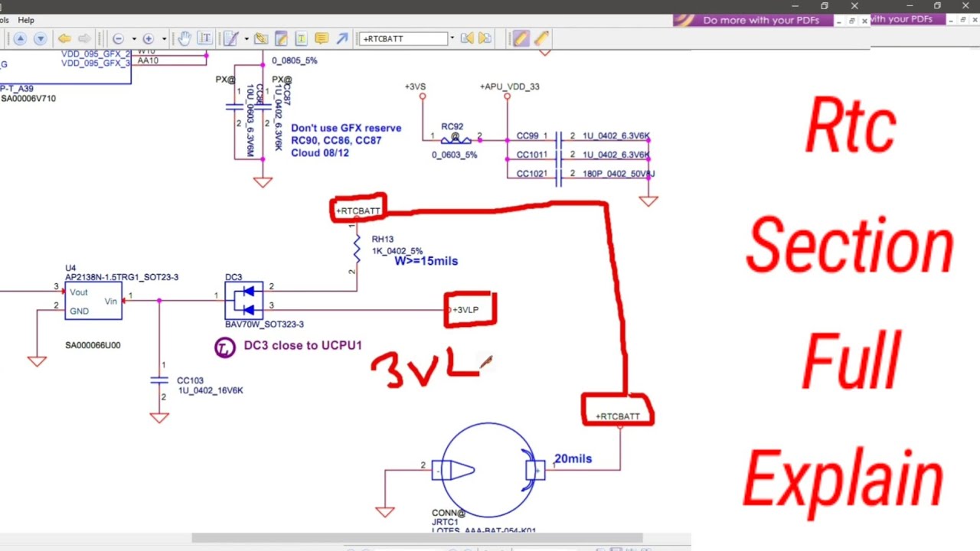This screenshot has height=551, width=980.
Task: Click the 'W>=15mils' annotation
Action: 426,261
